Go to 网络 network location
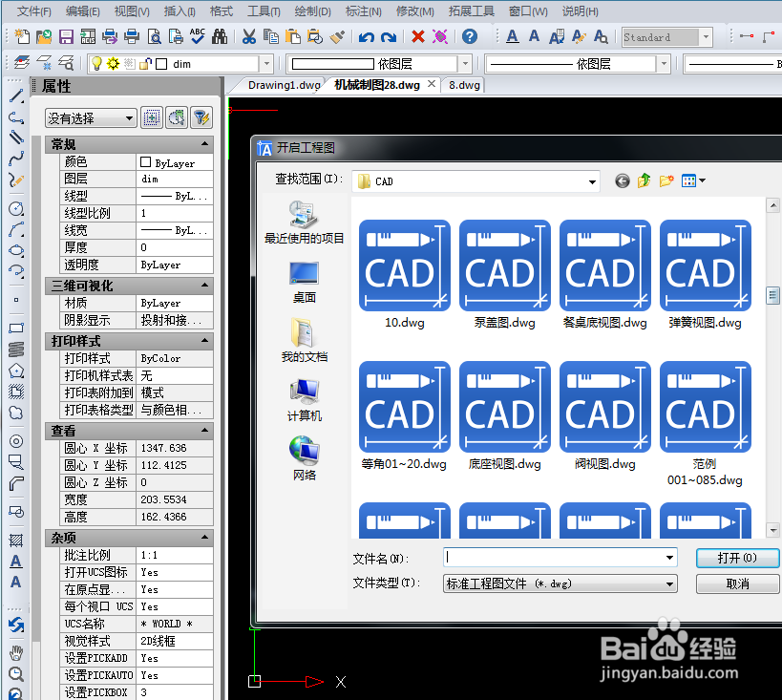The image size is (782, 700). pyautogui.click(x=304, y=459)
